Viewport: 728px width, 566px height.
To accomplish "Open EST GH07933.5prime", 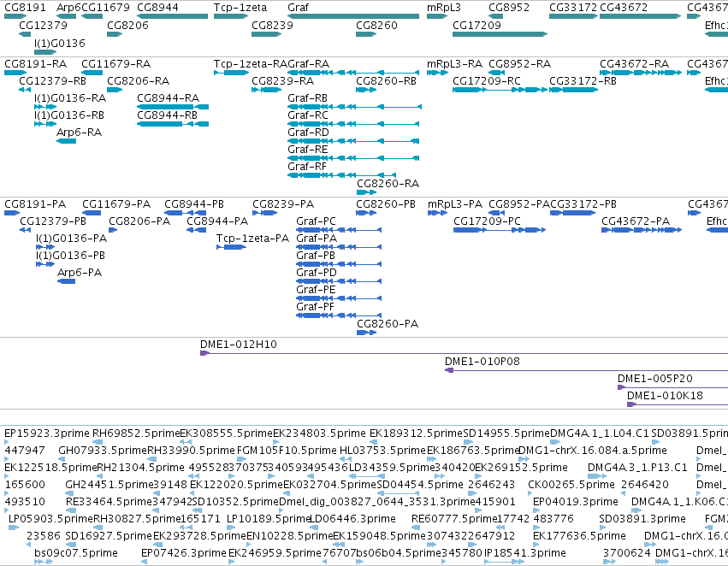I will coord(103,451).
